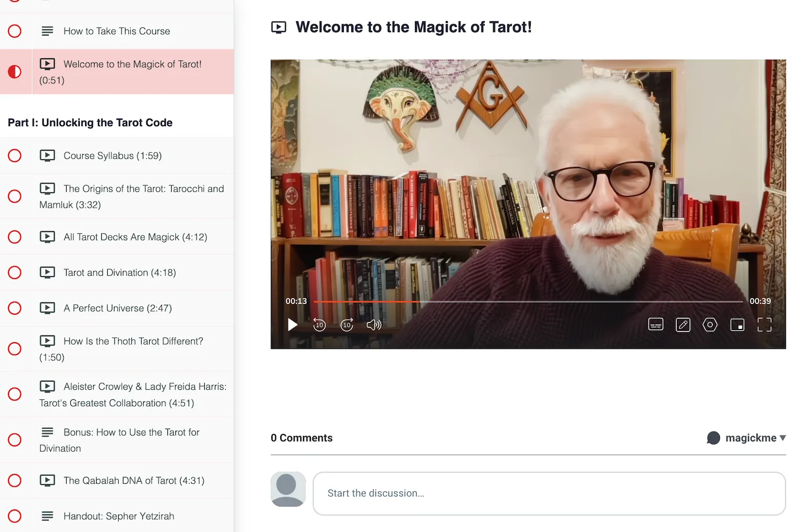
Task: Click the Start the discussion field
Action: click(549, 493)
